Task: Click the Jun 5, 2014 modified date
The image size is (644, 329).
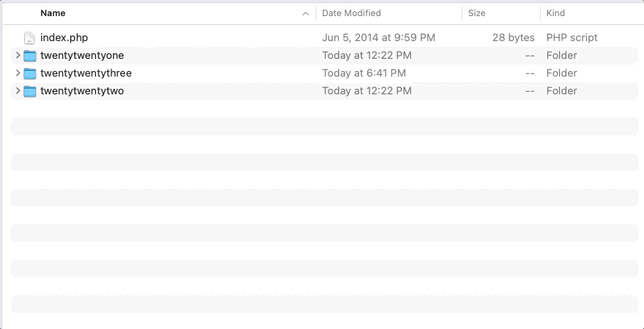Action: click(378, 38)
